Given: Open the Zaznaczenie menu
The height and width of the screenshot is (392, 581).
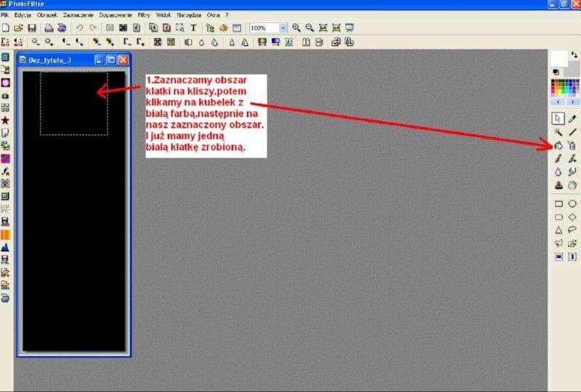Looking at the screenshot, I should coord(78,15).
